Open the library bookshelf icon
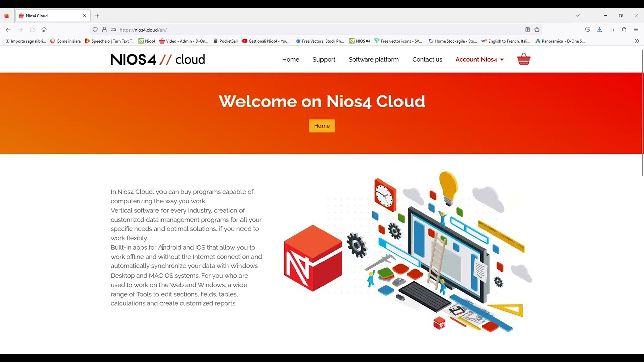Image resolution: width=644 pixels, height=362 pixels. [612, 30]
